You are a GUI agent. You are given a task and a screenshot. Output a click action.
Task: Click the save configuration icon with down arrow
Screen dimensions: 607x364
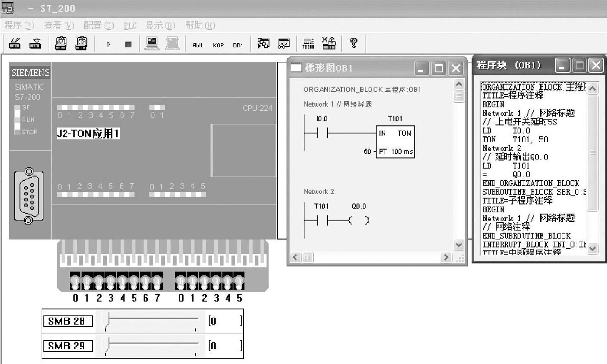[x=36, y=44]
